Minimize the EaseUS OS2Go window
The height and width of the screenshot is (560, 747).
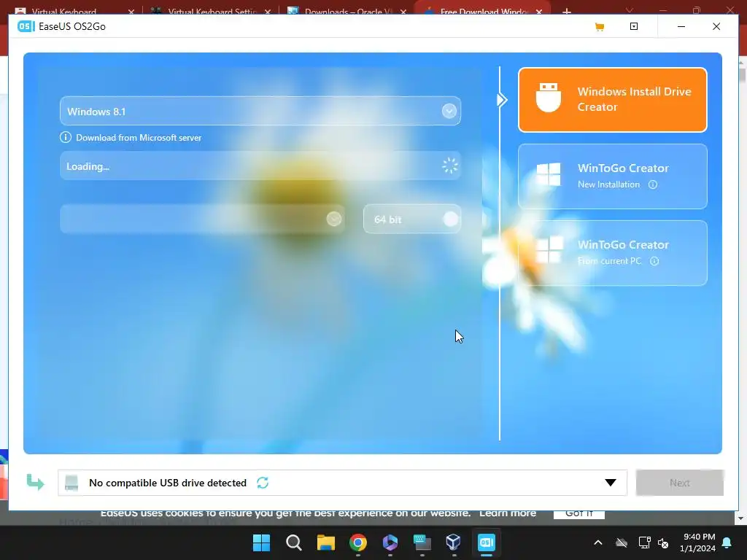point(681,27)
